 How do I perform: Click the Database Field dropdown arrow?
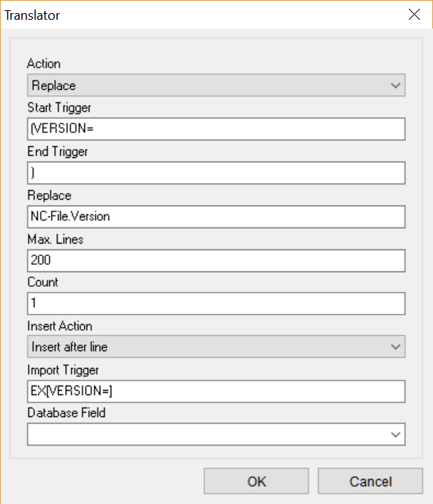point(396,435)
